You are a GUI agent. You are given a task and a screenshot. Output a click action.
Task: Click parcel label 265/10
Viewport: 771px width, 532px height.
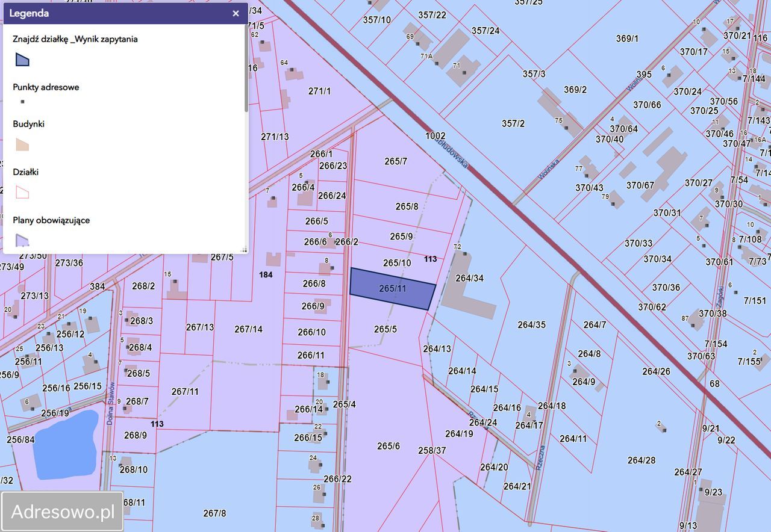[397, 263]
